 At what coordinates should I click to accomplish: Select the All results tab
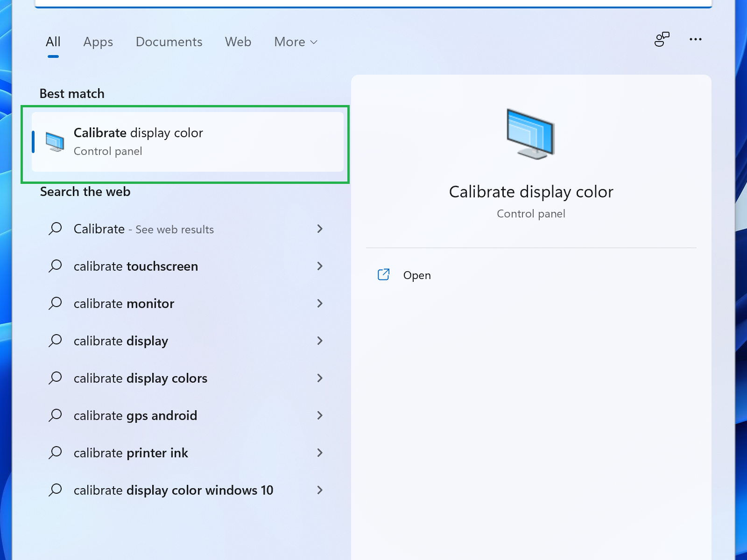pos(53,42)
